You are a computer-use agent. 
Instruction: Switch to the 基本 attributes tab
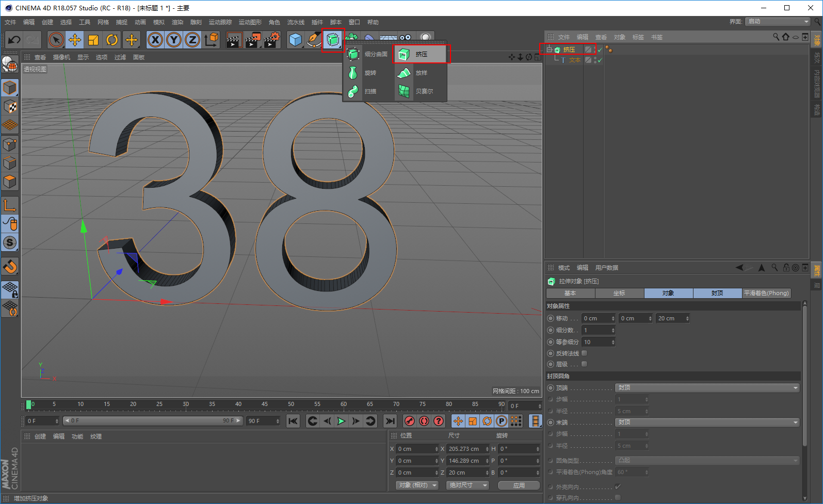click(570, 293)
